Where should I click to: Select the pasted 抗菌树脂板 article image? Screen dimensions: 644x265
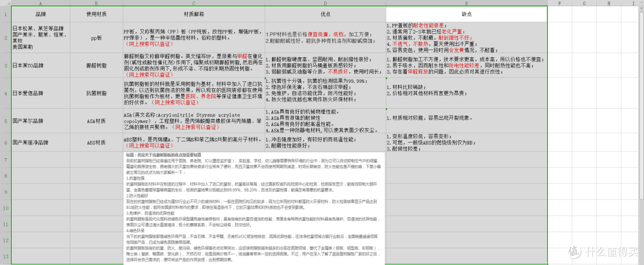tap(254, 208)
